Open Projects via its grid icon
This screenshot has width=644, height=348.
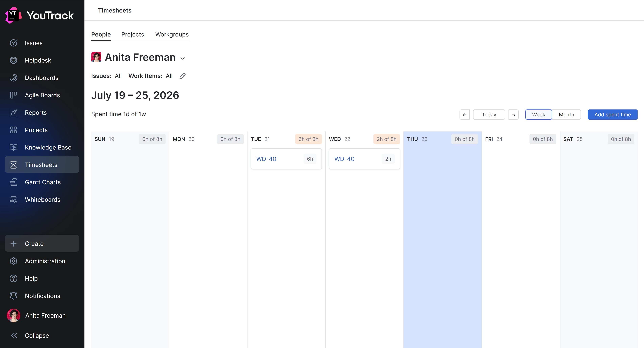tap(14, 130)
